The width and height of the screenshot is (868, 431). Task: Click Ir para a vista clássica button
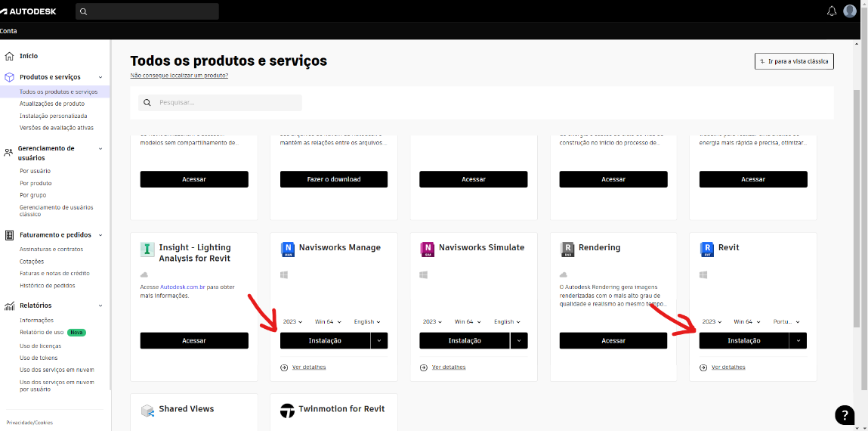pyautogui.click(x=793, y=61)
